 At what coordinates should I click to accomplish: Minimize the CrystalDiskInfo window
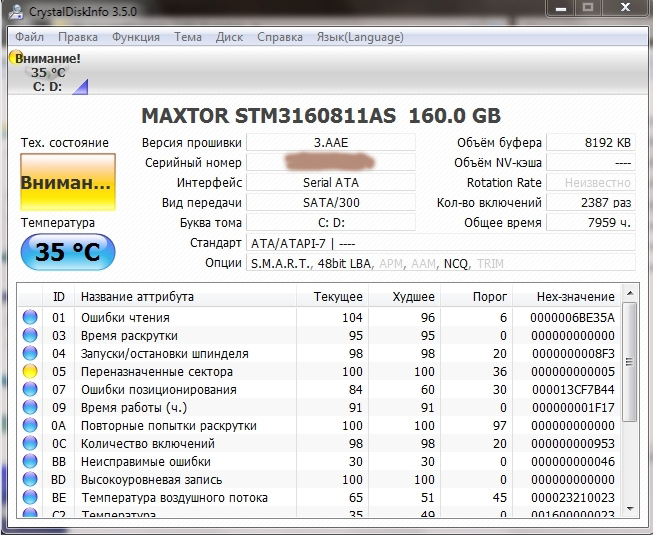point(561,8)
